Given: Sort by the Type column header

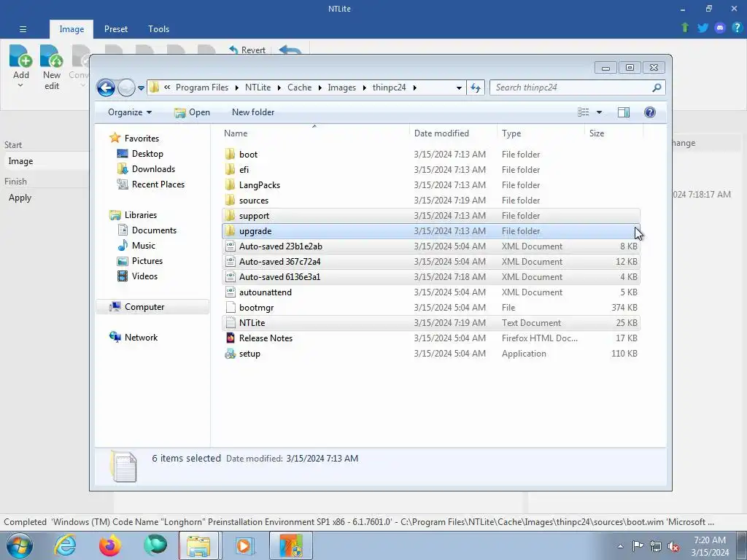Looking at the screenshot, I should pyautogui.click(x=541, y=133).
